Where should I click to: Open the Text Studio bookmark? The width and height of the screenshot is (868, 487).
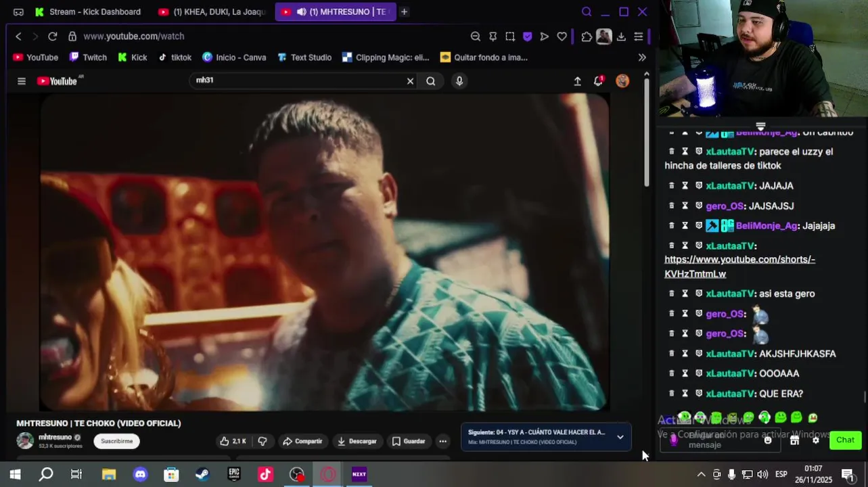(x=304, y=57)
